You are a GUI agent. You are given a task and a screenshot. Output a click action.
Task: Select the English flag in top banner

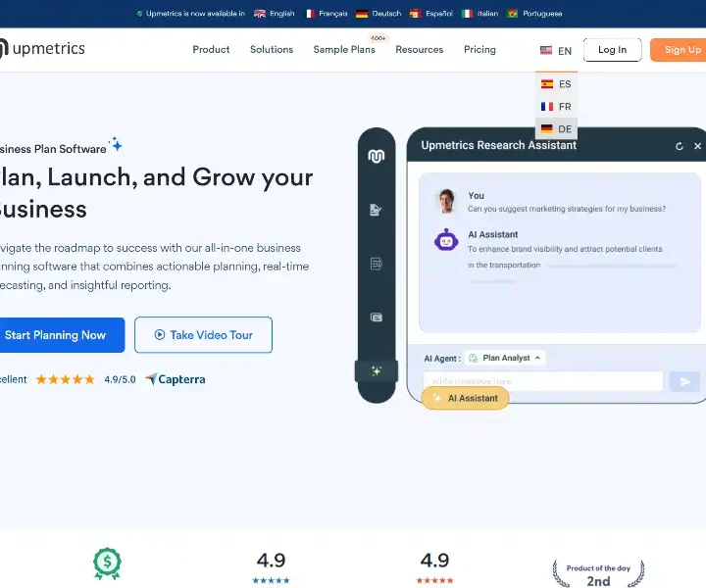coord(259,14)
